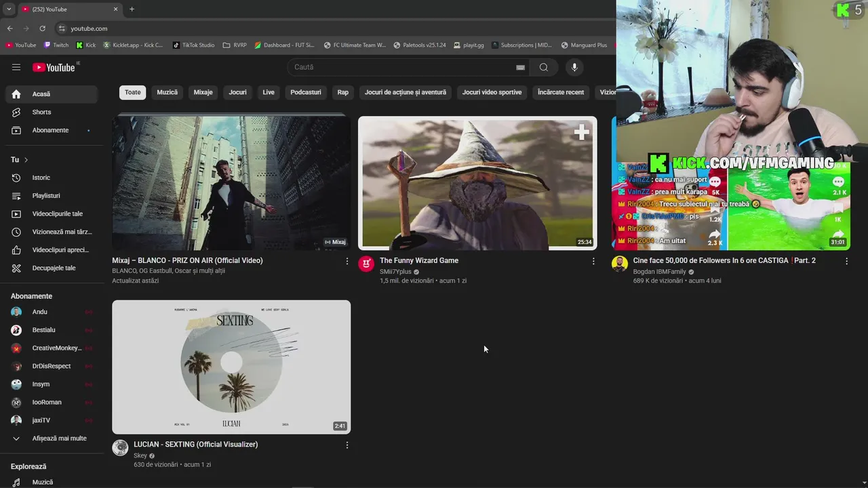The width and height of the screenshot is (868, 488).
Task: Play LUCIAN SEXTING visualizer thumbnail
Action: (x=231, y=367)
